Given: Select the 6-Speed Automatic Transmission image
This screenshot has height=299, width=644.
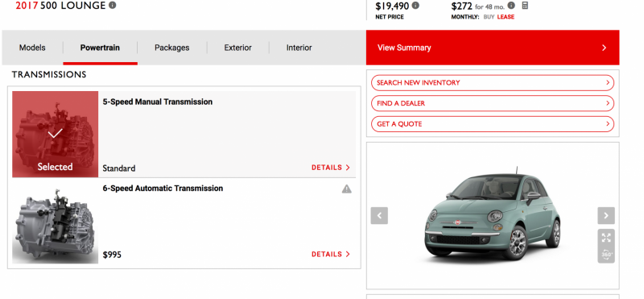Looking at the screenshot, I should (55, 221).
